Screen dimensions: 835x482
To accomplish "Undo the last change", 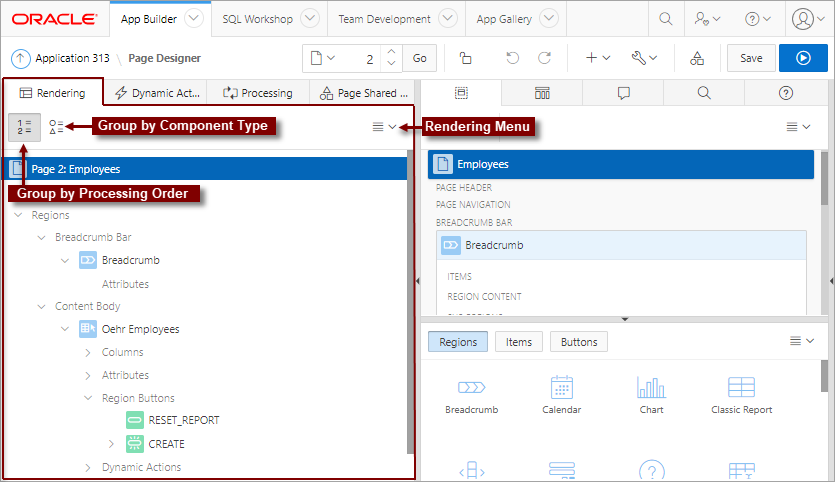I will tap(512, 58).
